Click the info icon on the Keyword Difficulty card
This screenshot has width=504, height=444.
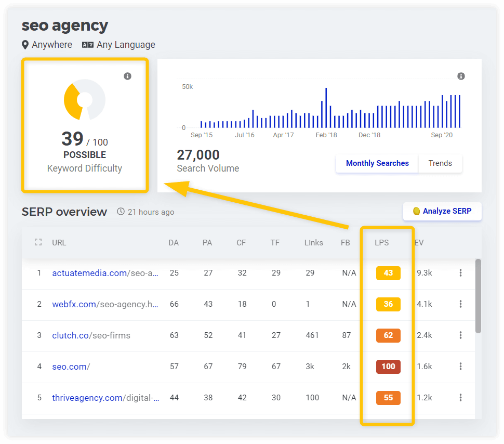(127, 76)
